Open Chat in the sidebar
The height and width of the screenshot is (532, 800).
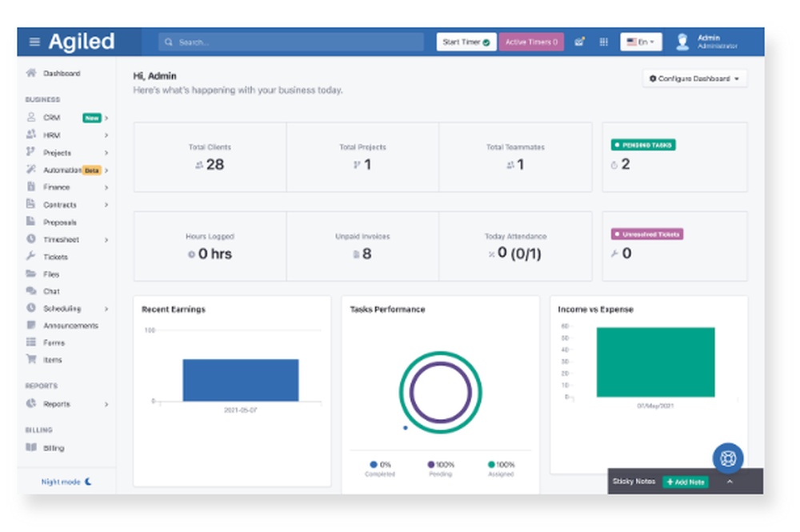[x=51, y=291]
